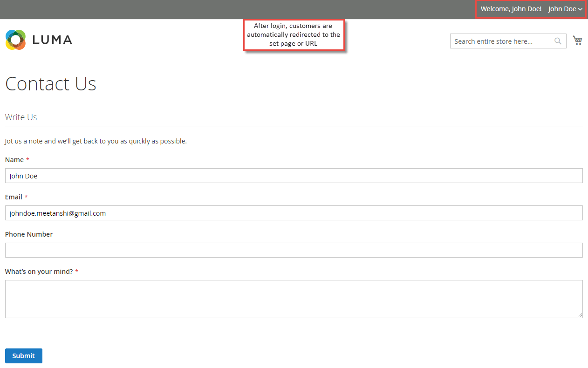Open the shopping cart icon
Screen dimensions: 588x368
[577, 41]
